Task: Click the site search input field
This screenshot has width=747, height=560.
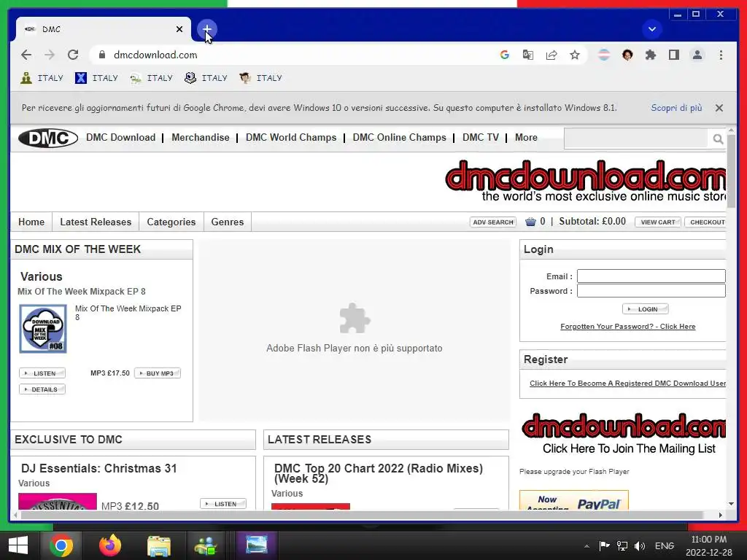Action: pos(636,139)
